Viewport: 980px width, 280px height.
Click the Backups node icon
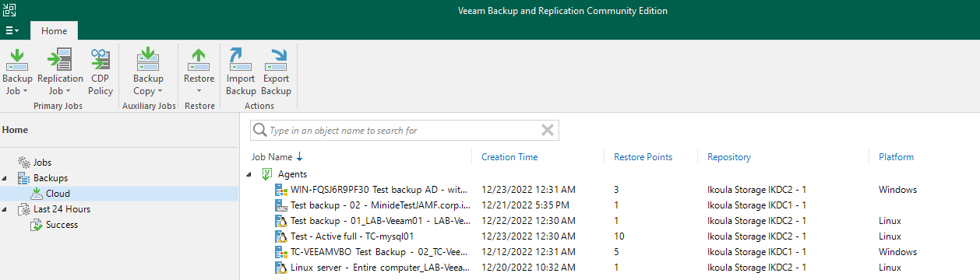tap(24, 178)
